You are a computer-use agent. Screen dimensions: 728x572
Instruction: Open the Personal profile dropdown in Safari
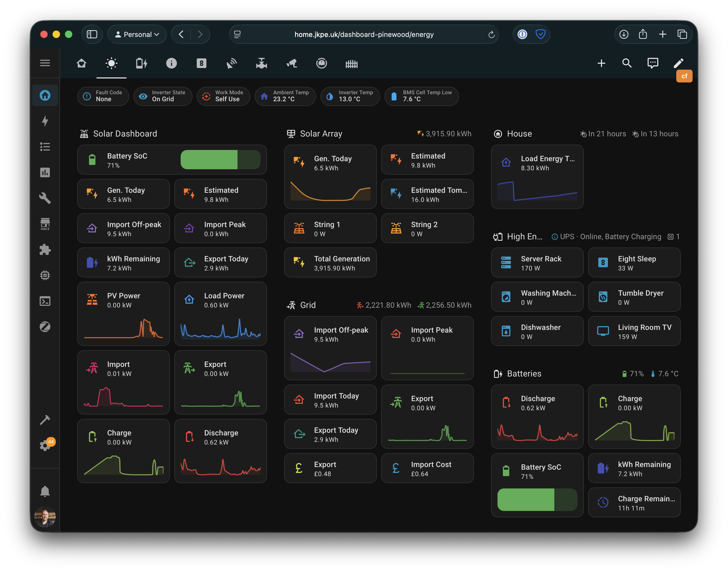pyautogui.click(x=137, y=34)
